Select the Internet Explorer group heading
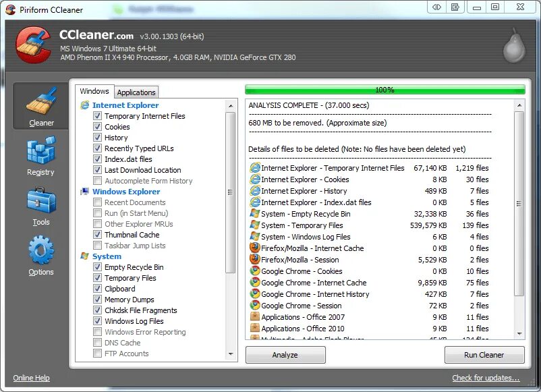Image resolution: width=541 pixels, height=392 pixels. tap(125, 105)
